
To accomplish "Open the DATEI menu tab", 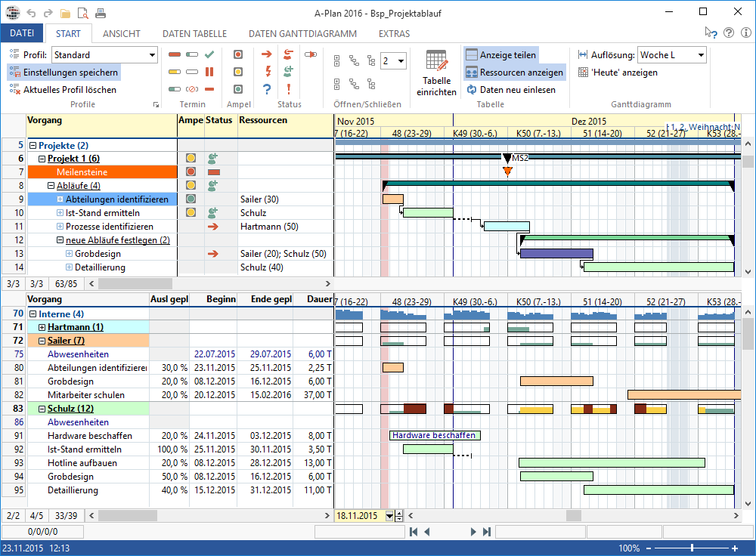I will pyautogui.click(x=22, y=33).
